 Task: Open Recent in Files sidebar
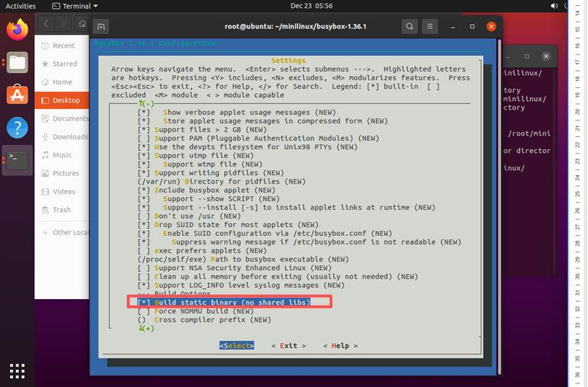[x=62, y=45]
